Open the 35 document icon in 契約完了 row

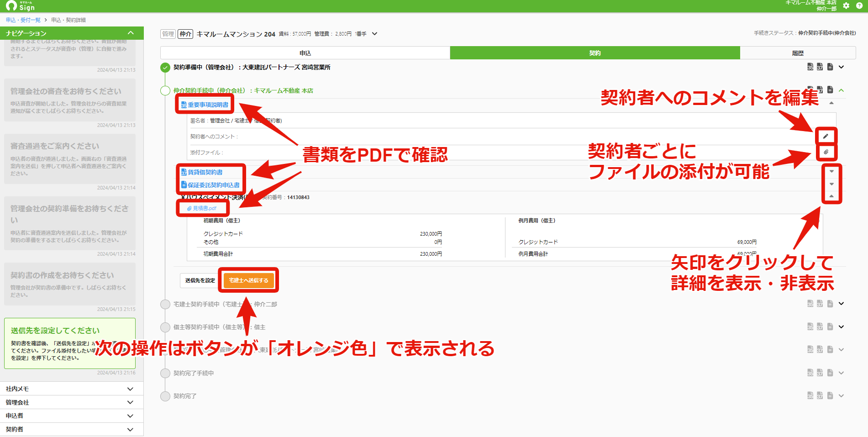click(810, 395)
